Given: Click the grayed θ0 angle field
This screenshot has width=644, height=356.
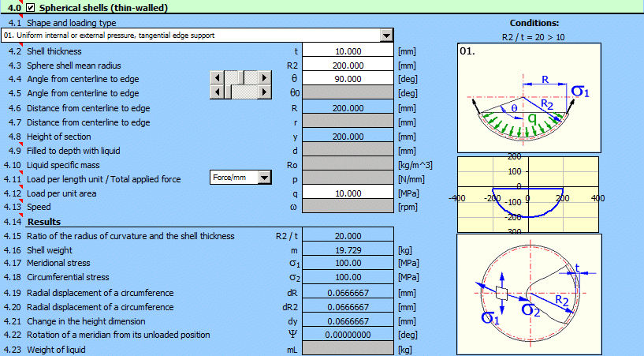Looking at the screenshot, I should click(x=348, y=93).
